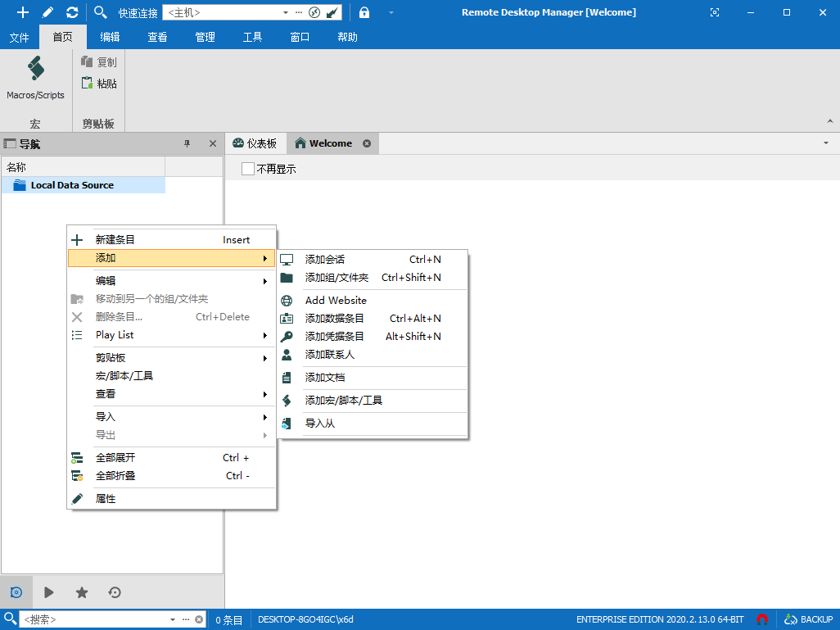Expand the 剪贴板 submenu entry
Image resolution: width=840 pixels, height=630 pixels.
[171, 358]
